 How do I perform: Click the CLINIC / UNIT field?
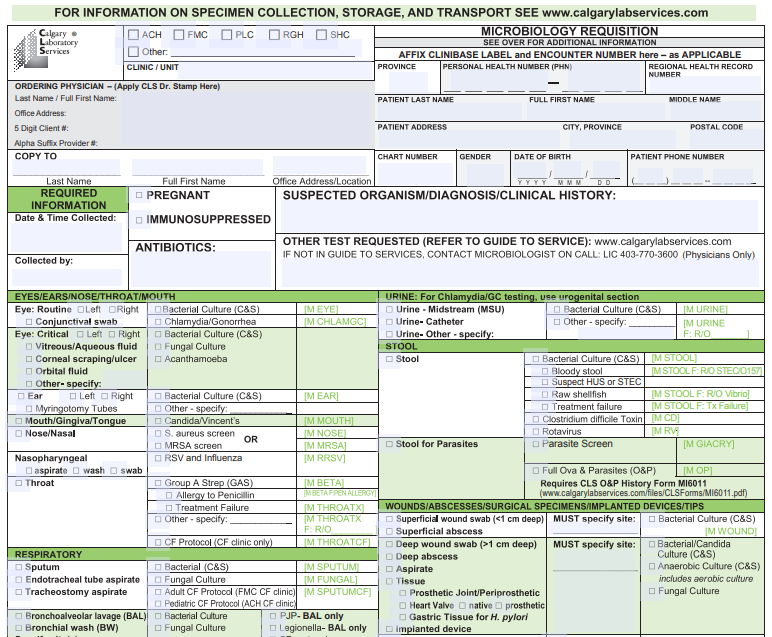276,71
